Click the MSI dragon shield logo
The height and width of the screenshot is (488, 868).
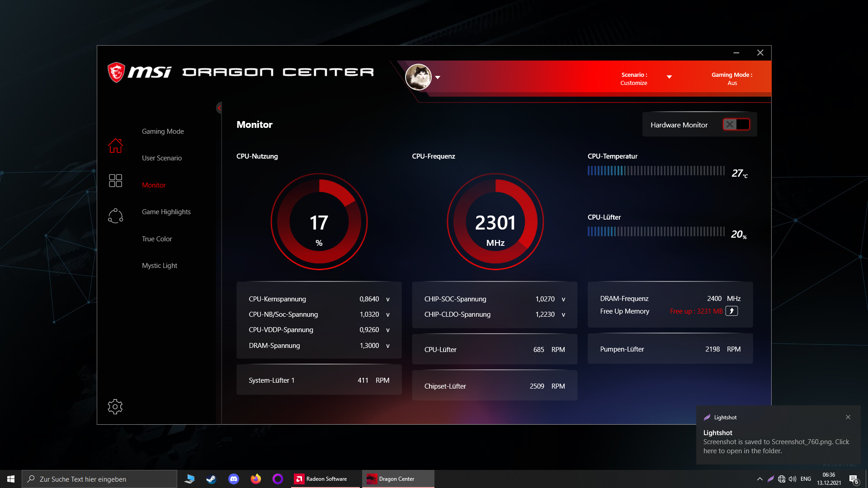click(116, 72)
